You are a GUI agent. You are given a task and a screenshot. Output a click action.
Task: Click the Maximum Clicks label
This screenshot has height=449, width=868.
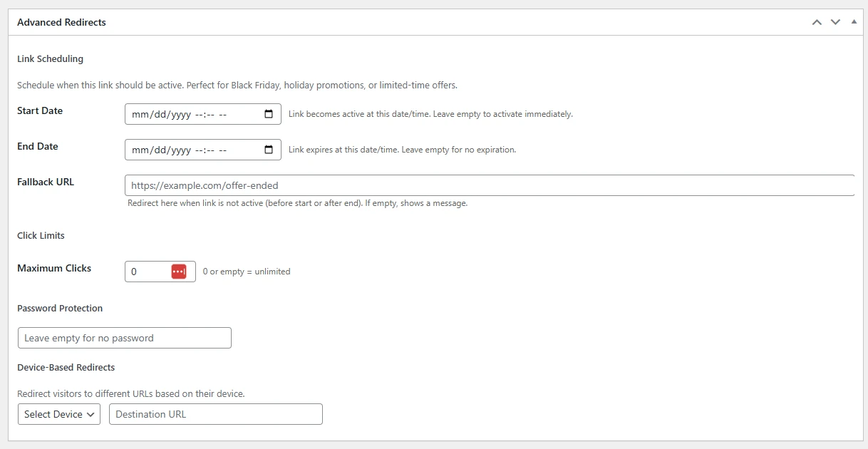click(x=54, y=268)
